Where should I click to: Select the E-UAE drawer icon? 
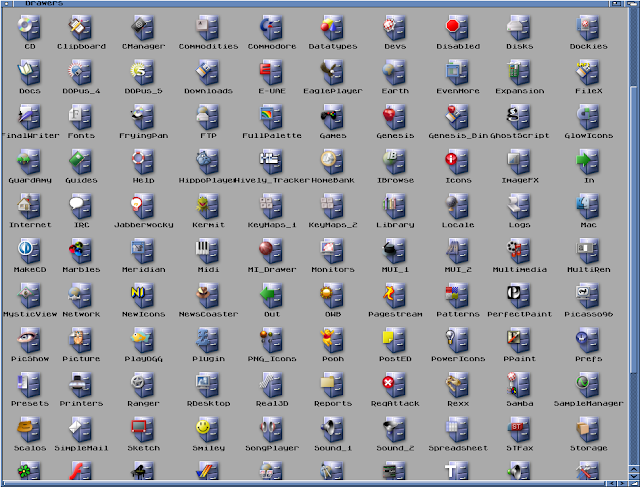(271, 72)
